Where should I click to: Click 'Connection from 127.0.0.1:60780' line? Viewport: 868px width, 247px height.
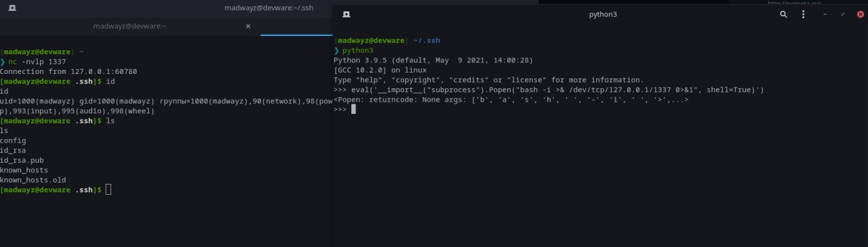[68, 71]
